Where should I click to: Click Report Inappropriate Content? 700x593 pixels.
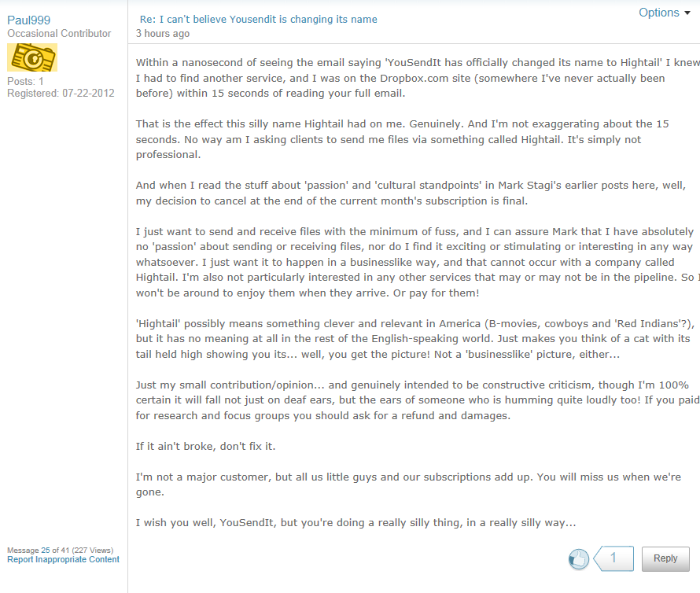point(63,560)
